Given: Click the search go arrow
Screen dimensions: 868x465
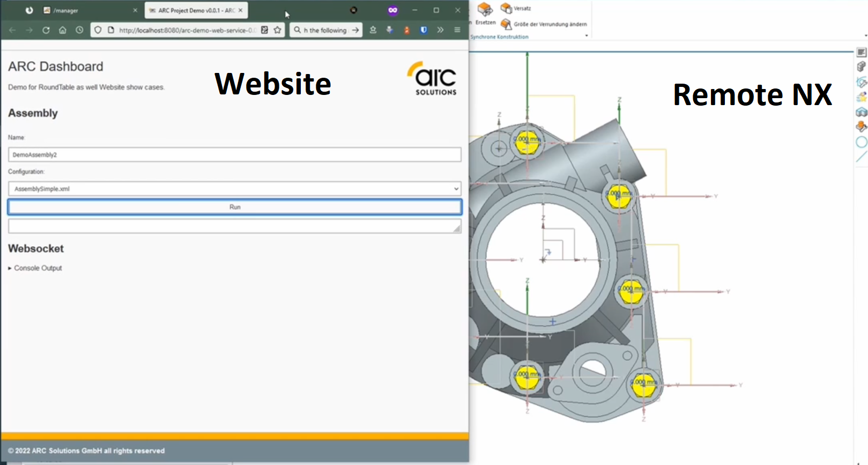Looking at the screenshot, I should (x=355, y=30).
